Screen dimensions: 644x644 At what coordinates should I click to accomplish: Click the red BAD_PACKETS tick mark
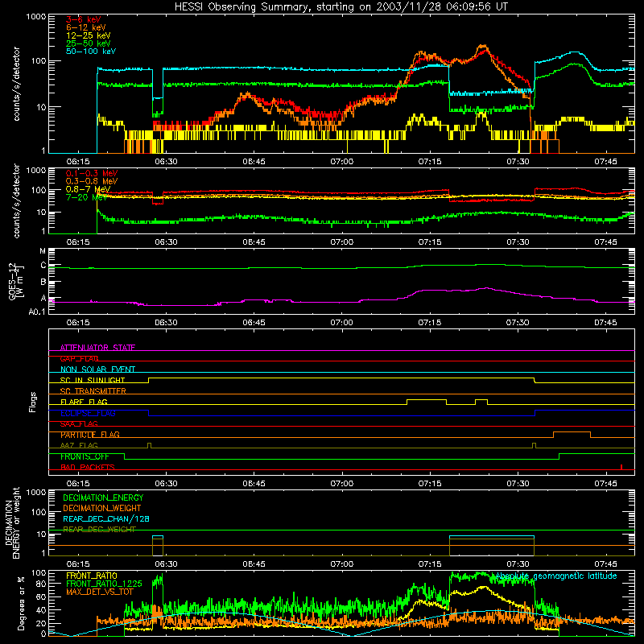pos(621,467)
